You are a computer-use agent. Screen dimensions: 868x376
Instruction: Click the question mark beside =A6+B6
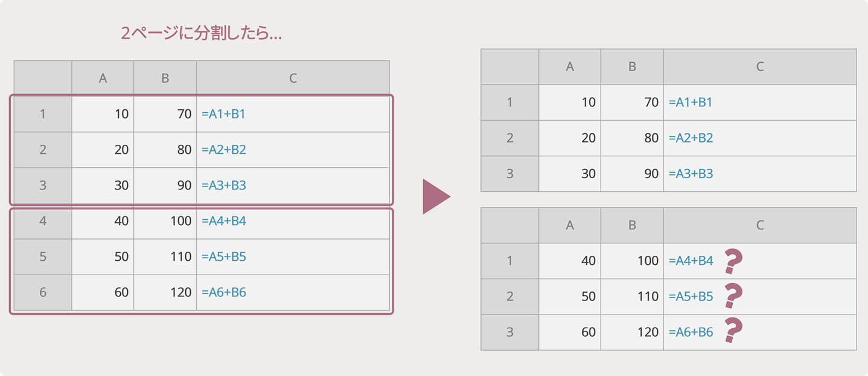(733, 331)
